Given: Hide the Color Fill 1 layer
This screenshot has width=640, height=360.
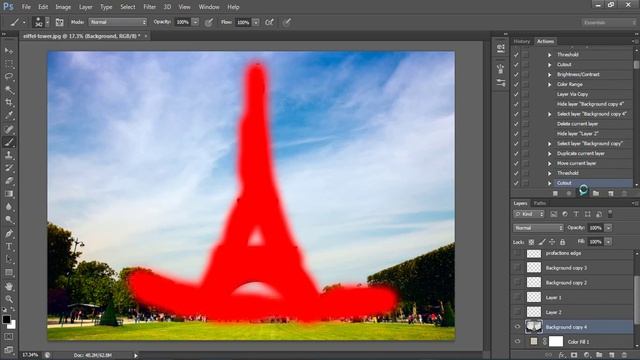Looking at the screenshot, I should 518,341.
